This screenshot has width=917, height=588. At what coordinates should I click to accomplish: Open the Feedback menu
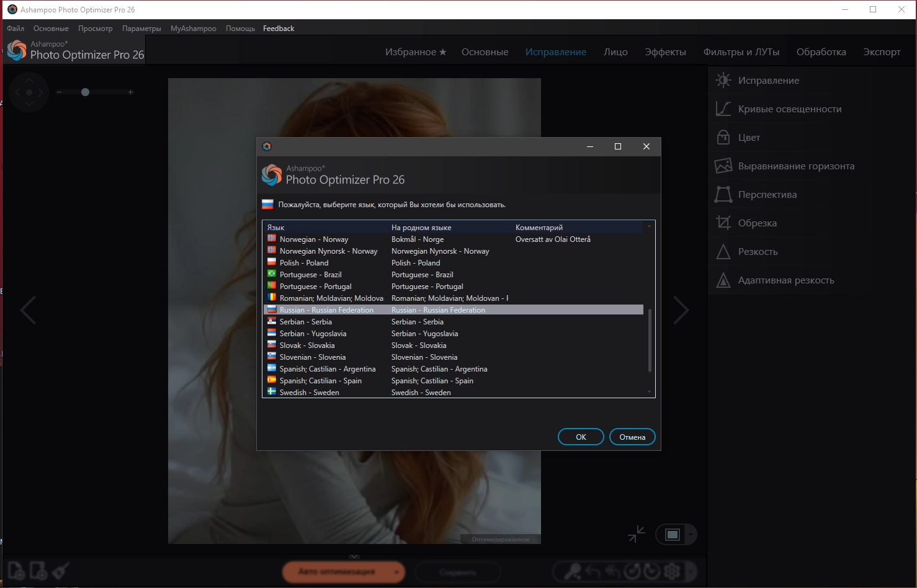pos(279,29)
